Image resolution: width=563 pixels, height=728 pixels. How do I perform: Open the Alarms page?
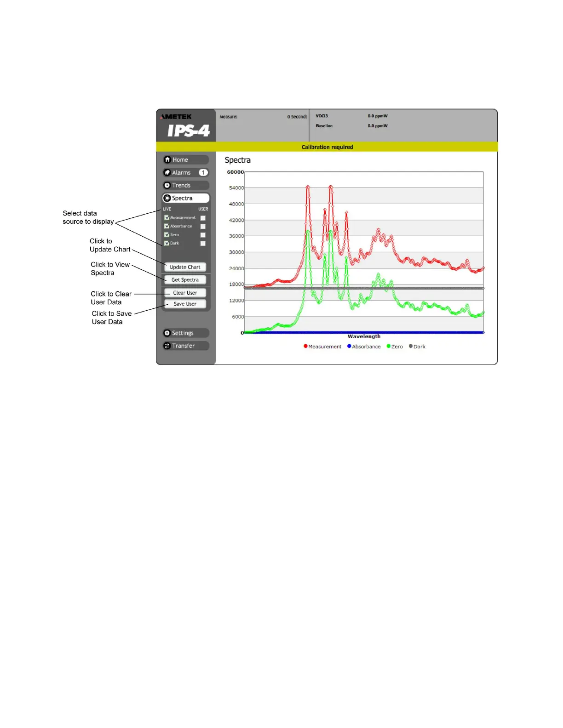point(186,172)
